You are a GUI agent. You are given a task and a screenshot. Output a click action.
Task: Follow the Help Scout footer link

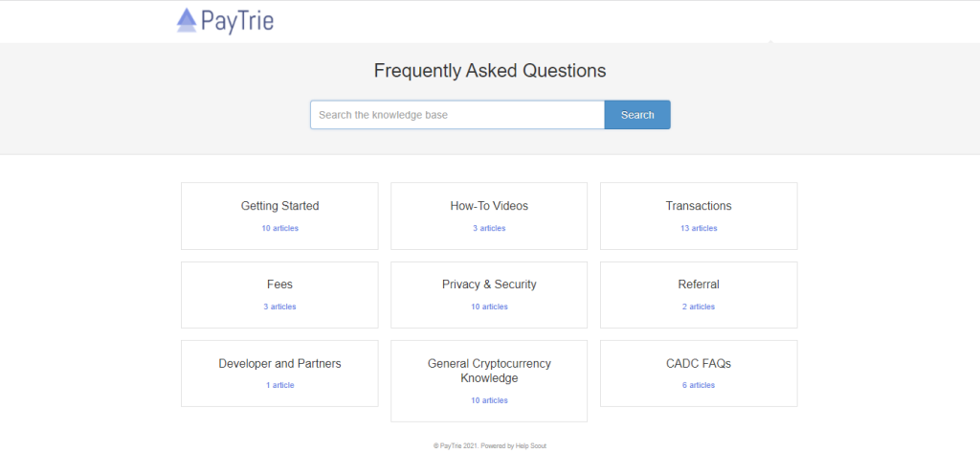coord(529,446)
